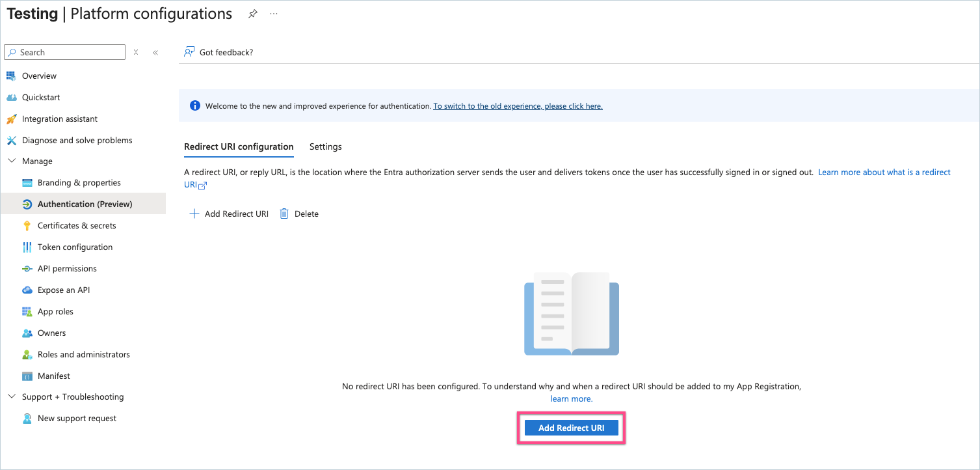The width and height of the screenshot is (980, 470).
Task: Select the Redirect URI configuration tab
Action: click(x=239, y=147)
